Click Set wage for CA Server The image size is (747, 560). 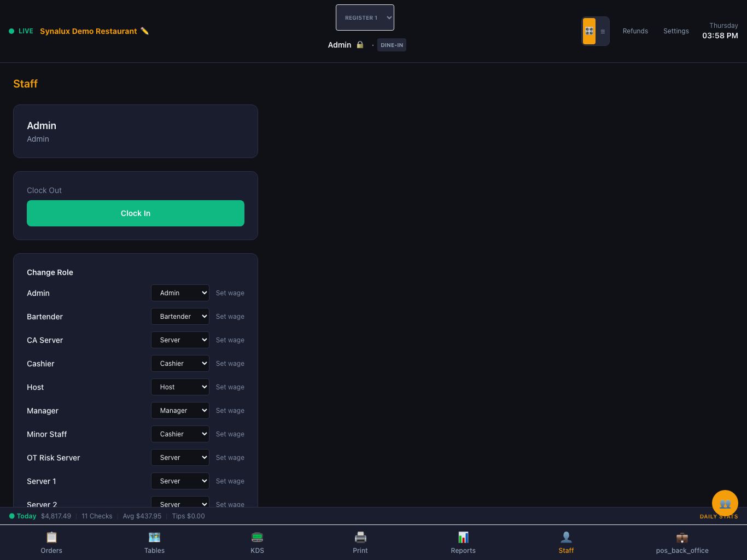point(230,340)
